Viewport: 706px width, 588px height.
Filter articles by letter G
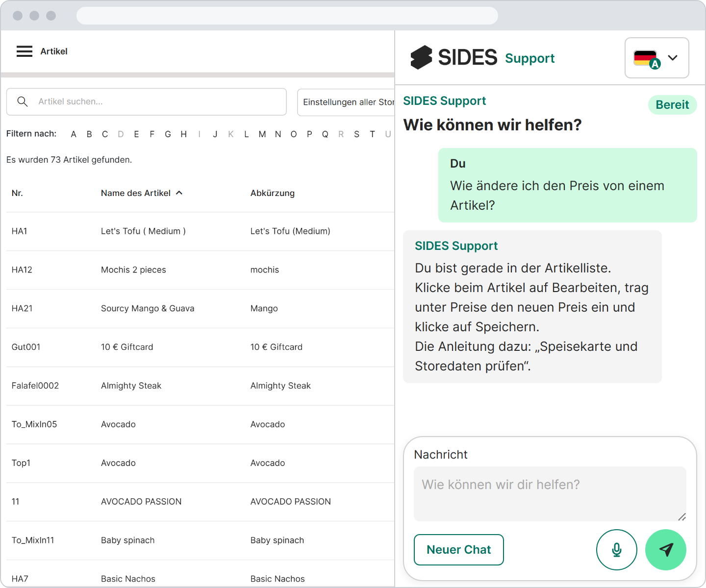[168, 134]
